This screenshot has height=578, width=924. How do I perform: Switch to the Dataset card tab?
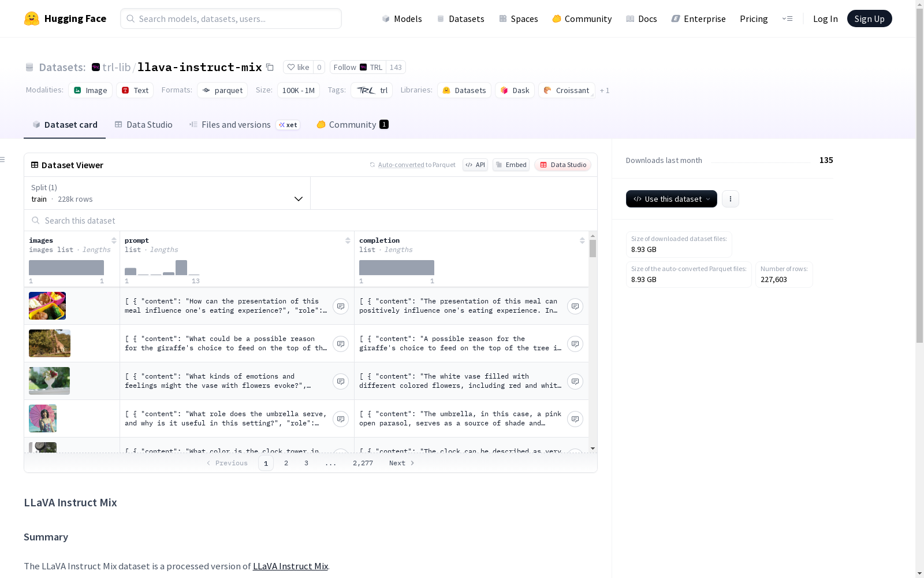65,125
